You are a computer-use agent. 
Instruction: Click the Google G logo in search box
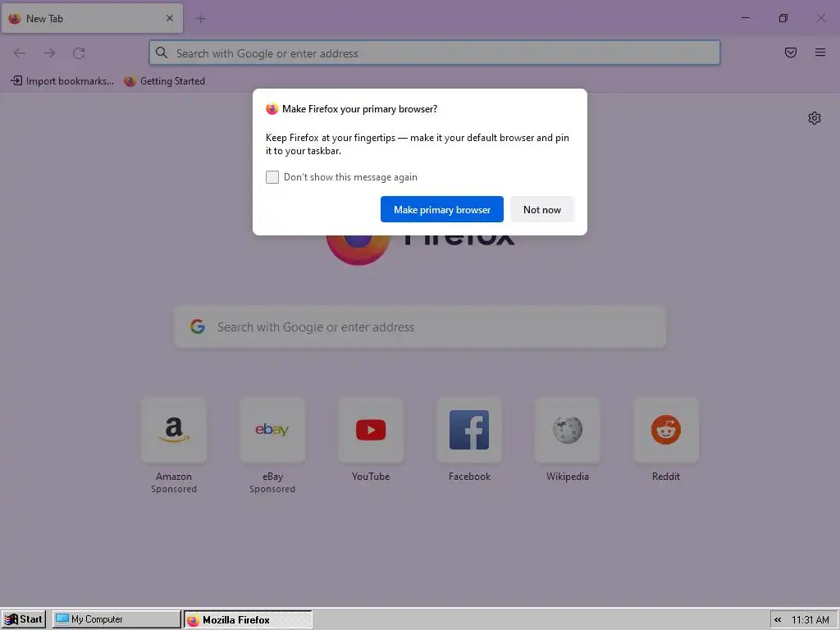coord(198,326)
